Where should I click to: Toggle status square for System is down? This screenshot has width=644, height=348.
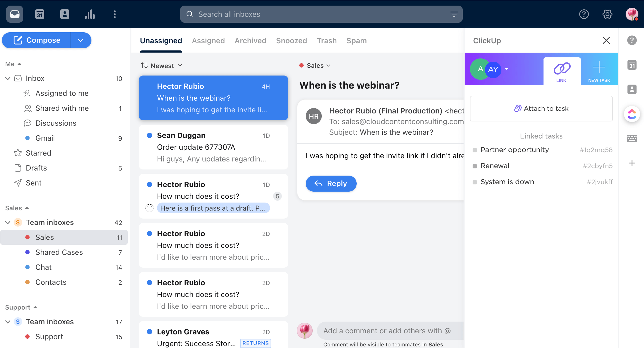tap(474, 182)
